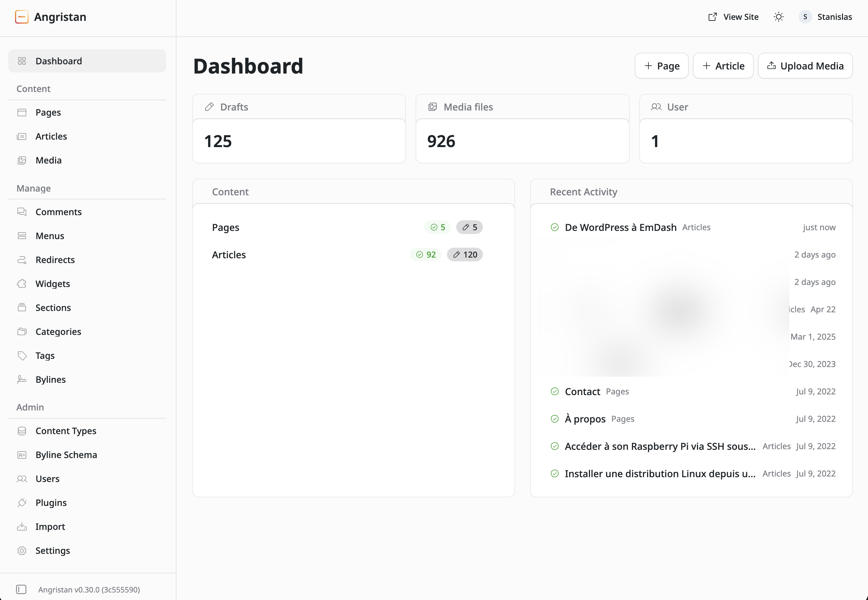Click the Articles icon in sidebar

pos(22,136)
